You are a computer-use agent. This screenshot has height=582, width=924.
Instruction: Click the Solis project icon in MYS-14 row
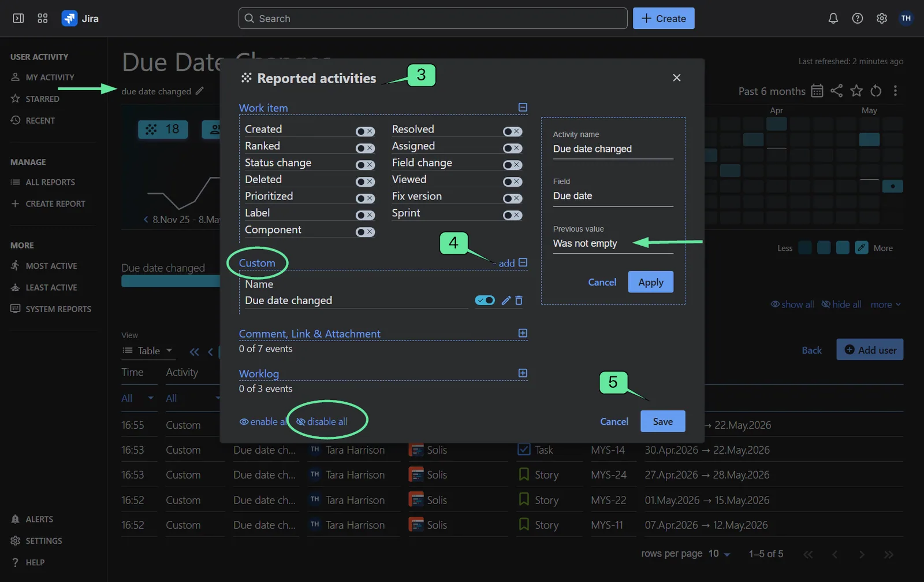pyautogui.click(x=416, y=450)
